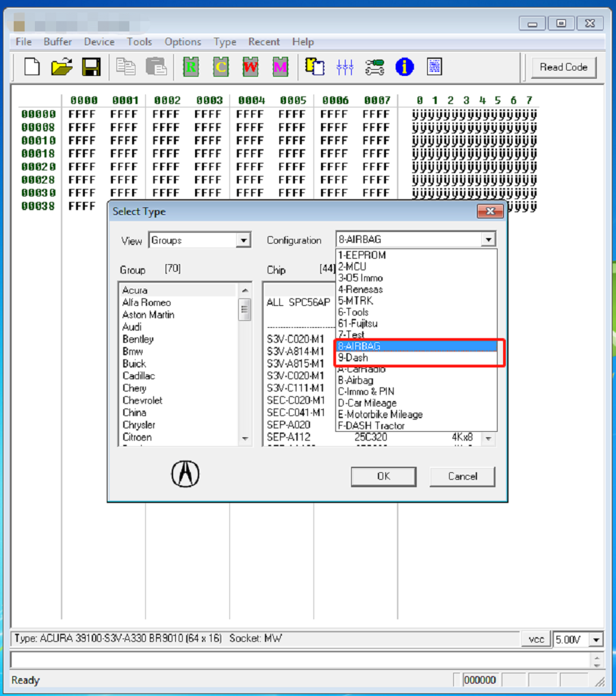This screenshot has height=696, width=616.
Task: Click the vcc button
Action: (x=536, y=639)
